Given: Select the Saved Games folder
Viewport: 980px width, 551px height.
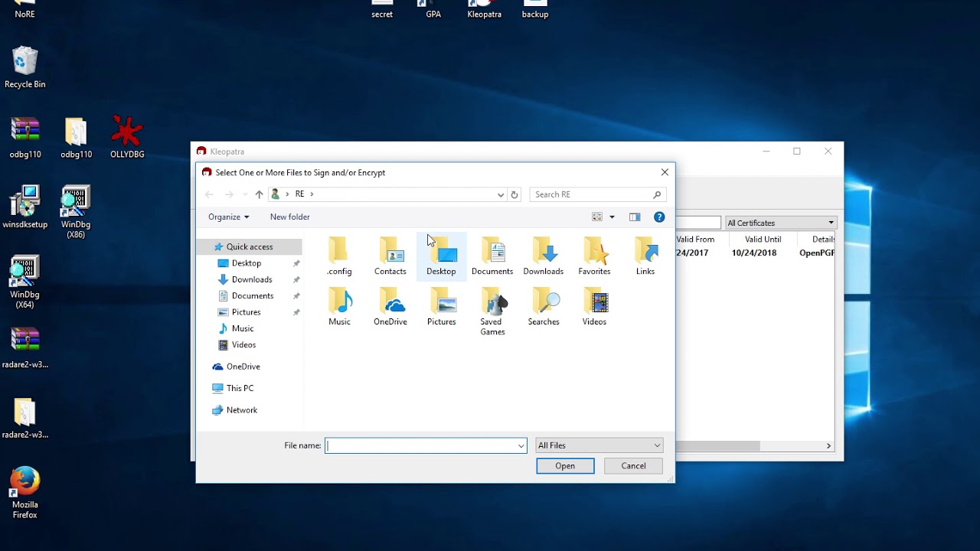Looking at the screenshot, I should coord(492,312).
